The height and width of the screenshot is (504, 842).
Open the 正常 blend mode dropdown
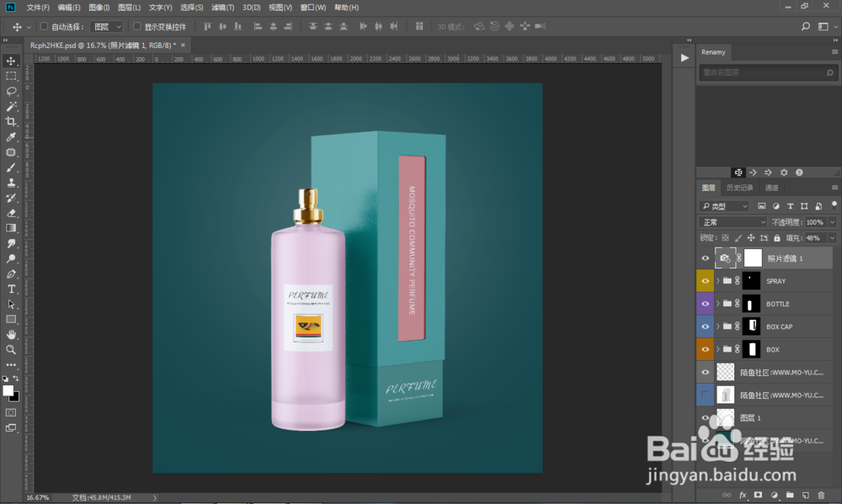(x=733, y=222)
